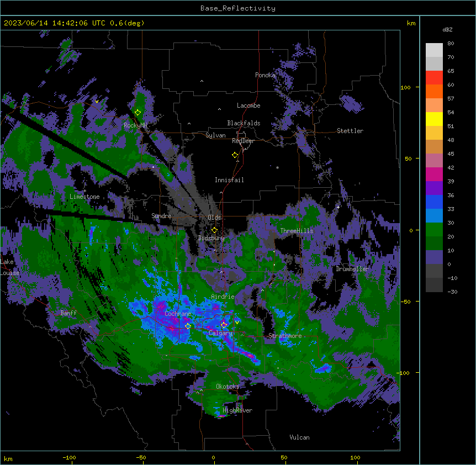Click the Calgary city label
The height and width of the screenshot is (465, 476).
[220, 333]
